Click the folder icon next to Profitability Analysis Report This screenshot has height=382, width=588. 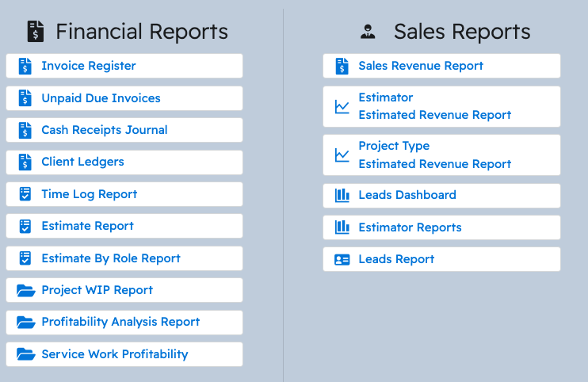(26, 322)
